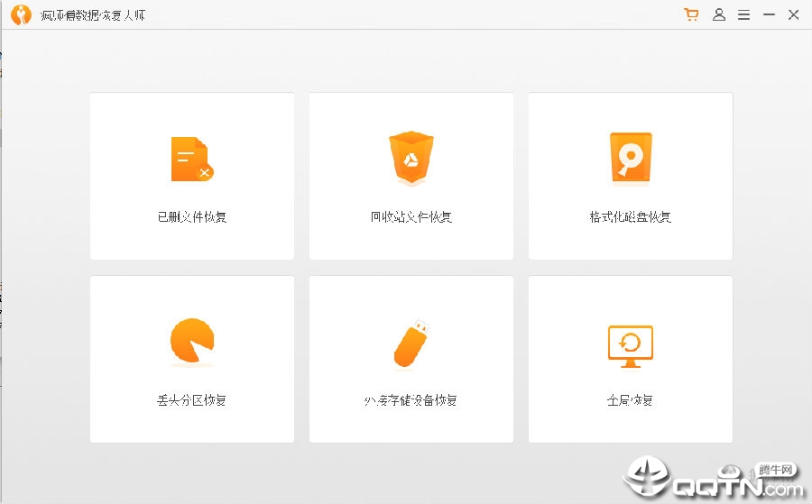Close the data recovery window
Screen dimensions: 812x504
point(793,14)
